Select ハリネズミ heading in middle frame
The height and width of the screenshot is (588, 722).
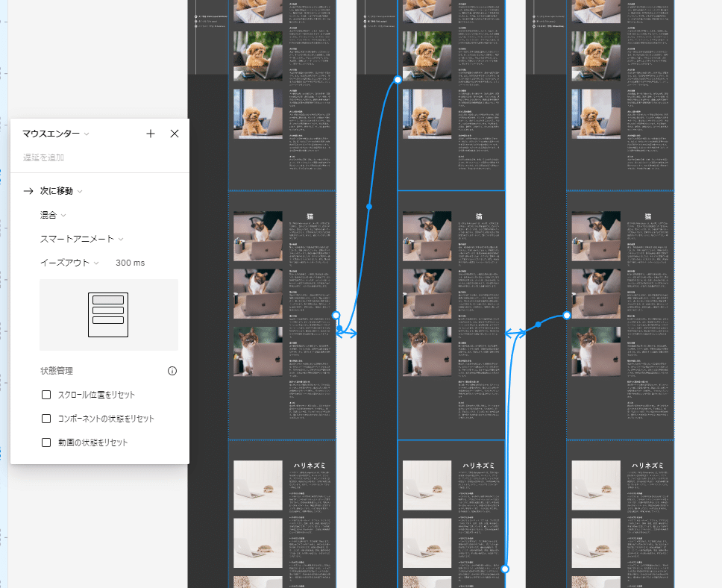tap(479, 466)
